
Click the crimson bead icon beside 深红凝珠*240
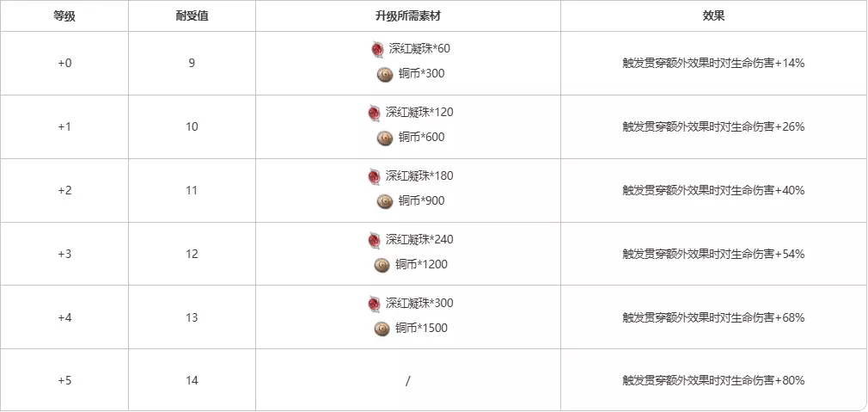(x=374, y=240)
